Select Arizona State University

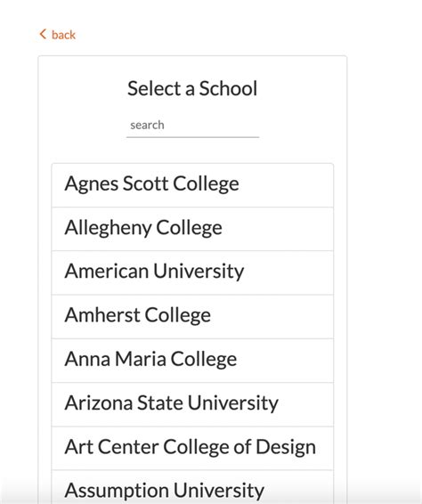click(192, 404)
